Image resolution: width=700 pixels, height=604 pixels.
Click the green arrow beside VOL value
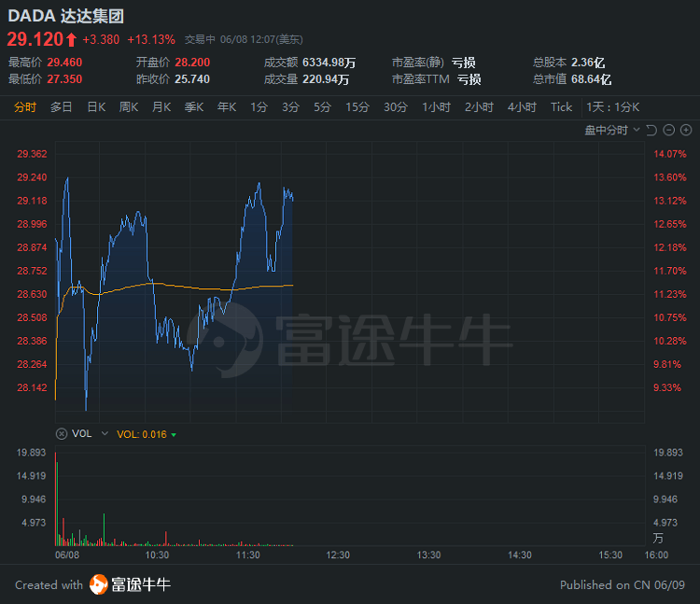174,435
